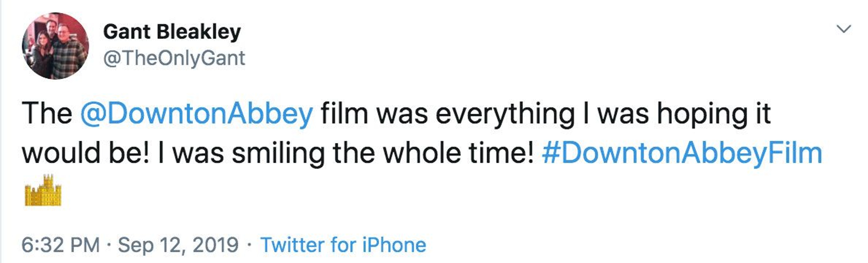Click the dot separator after 6:32 PM
The height and width of the screenshot is (263, 868).
click(108, 244)
